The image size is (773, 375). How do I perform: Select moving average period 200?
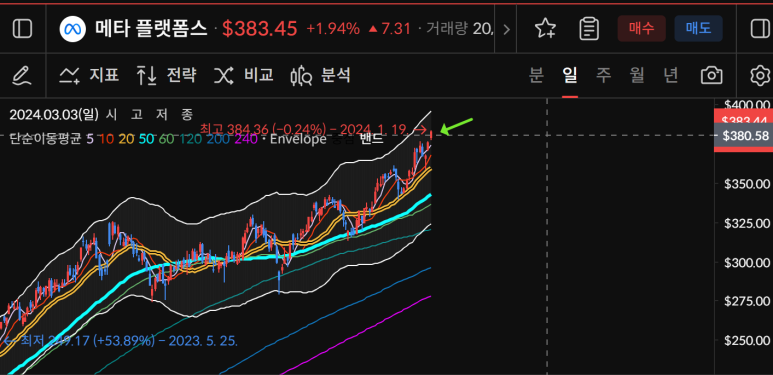click(x=217, y=139)
